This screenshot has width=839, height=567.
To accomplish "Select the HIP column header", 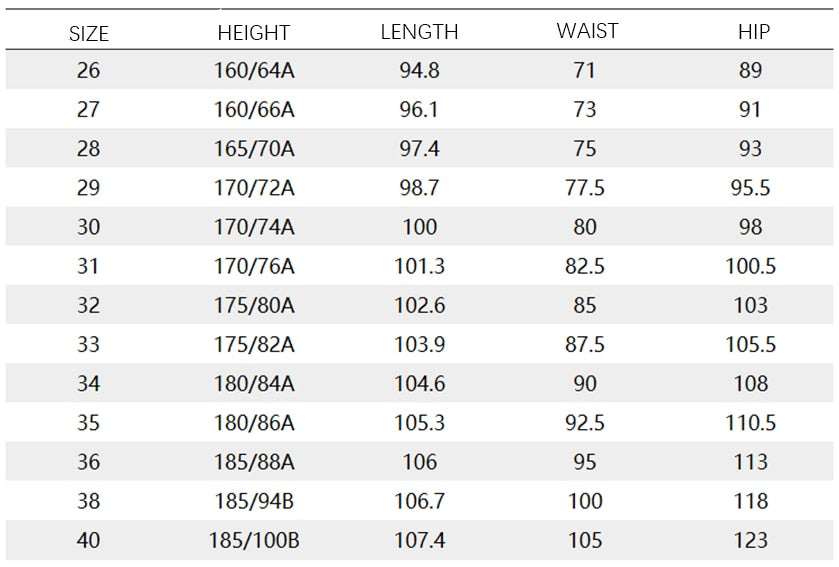I will tap(753, 32).
